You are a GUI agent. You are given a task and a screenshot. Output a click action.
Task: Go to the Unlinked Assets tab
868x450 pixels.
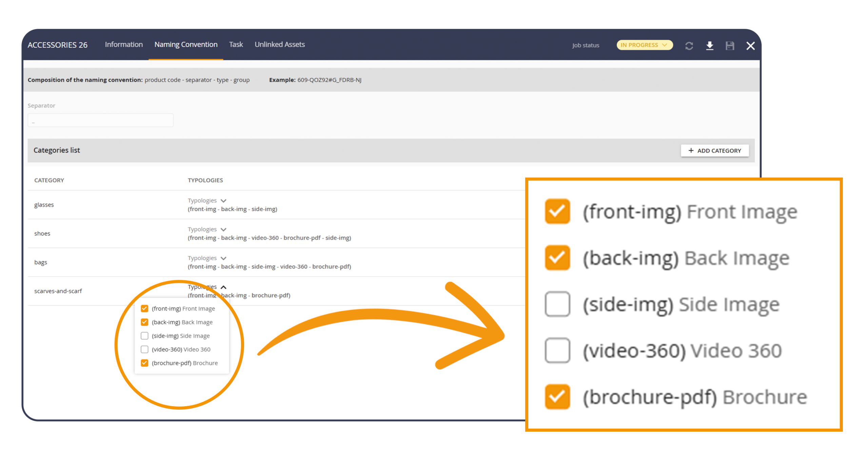coord(279,44)
